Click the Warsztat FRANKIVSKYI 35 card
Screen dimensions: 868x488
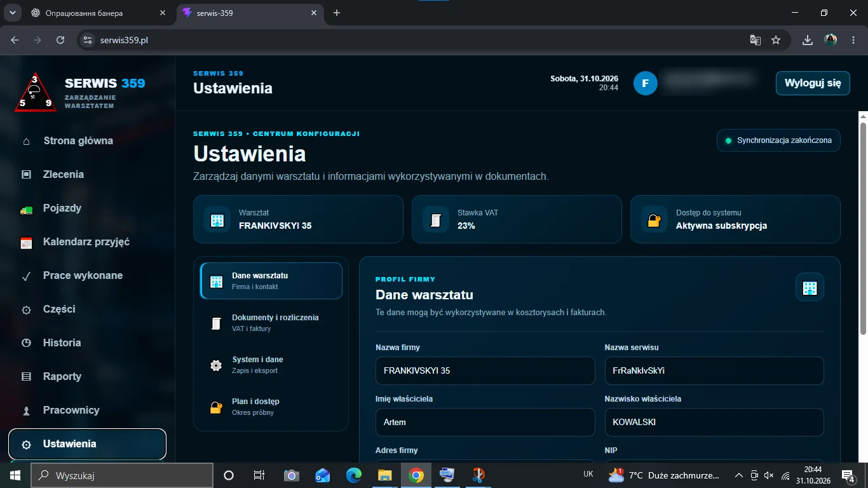pos(298,219)
